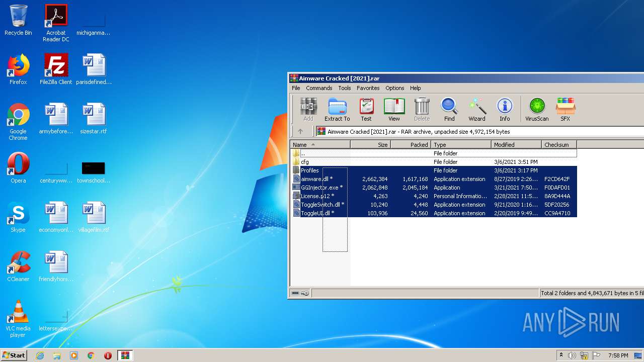
Task: Select aimware.dll in the archive list
Action: point(434,179)
